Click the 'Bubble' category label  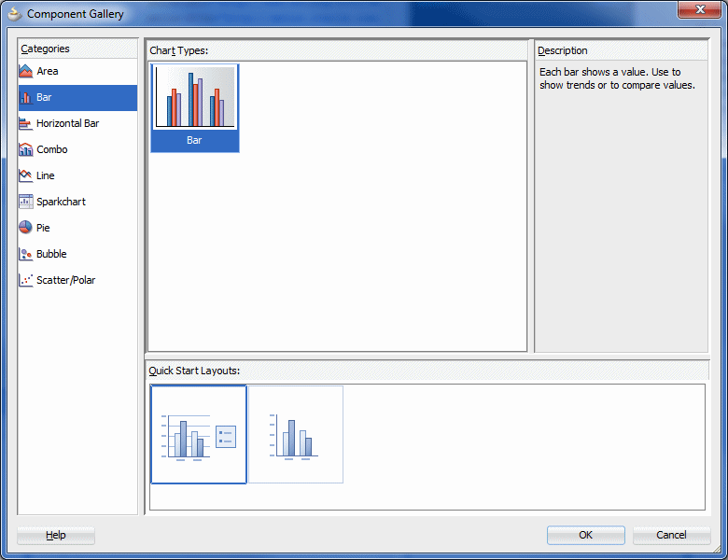[x=51, y=254]
